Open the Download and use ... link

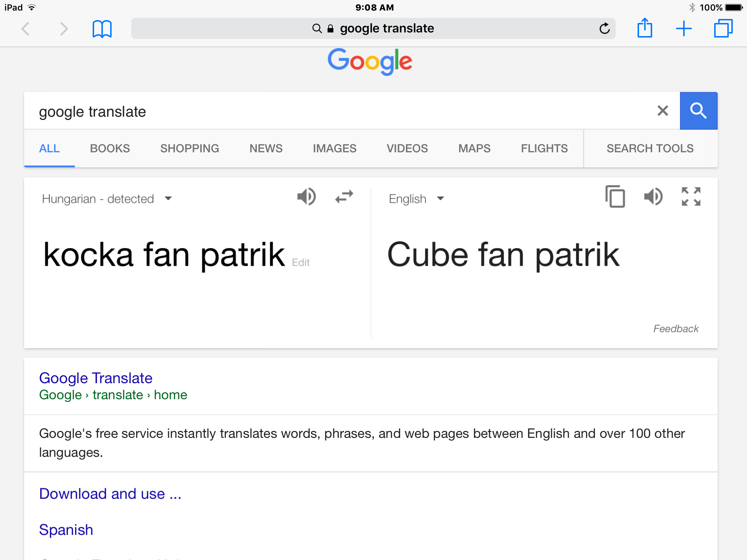[x=110, y=494]
